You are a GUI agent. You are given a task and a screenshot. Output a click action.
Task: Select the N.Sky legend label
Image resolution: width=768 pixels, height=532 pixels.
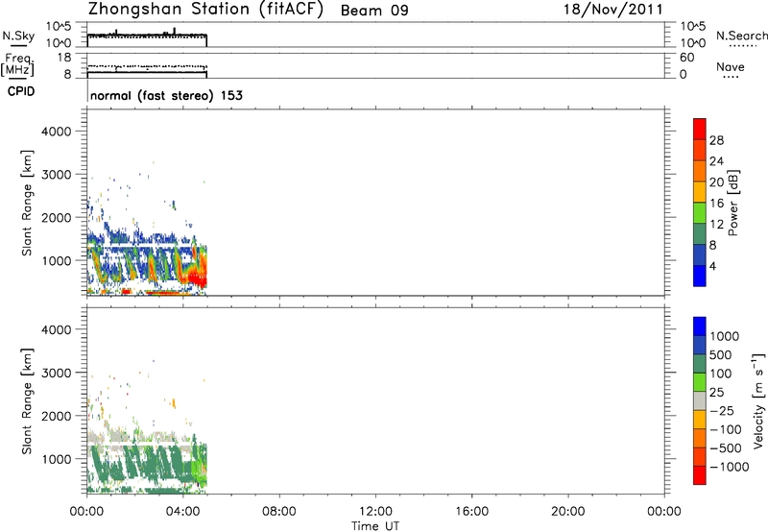click(18, 36)
